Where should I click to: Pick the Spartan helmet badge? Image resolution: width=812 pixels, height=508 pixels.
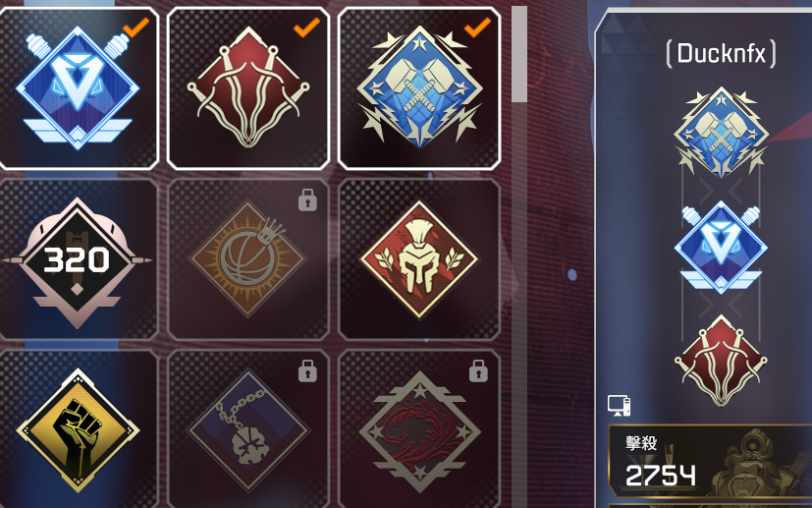coord(419,259)
